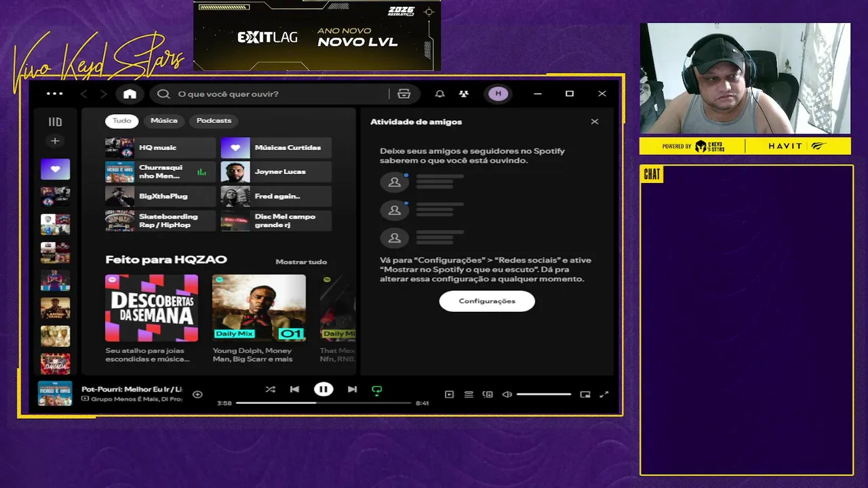The width and height of the screenshot is (868, 488).
Task: Open Liked Songs heart in sidebar
Action: [x=55, y=169]
